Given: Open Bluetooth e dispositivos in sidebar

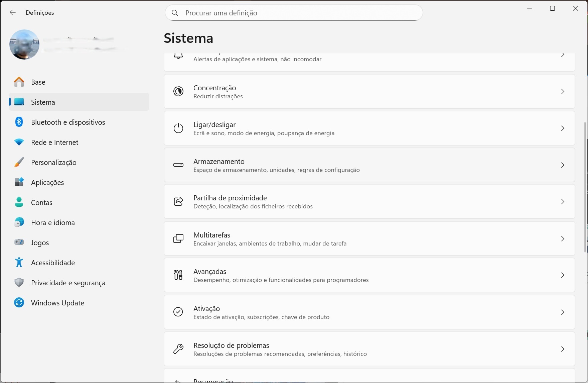Looking at the screenshot, I should click(68, 122).
